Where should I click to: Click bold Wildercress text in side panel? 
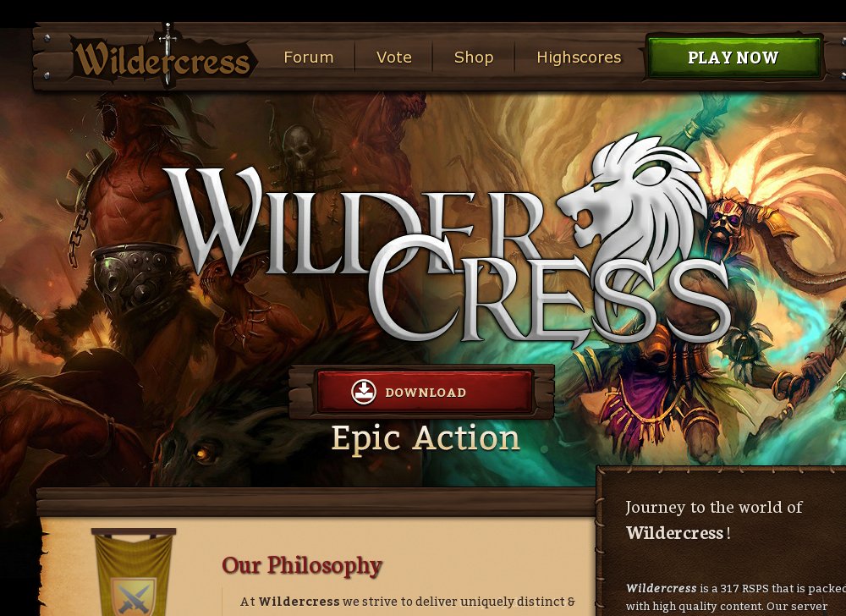(674, 533)
